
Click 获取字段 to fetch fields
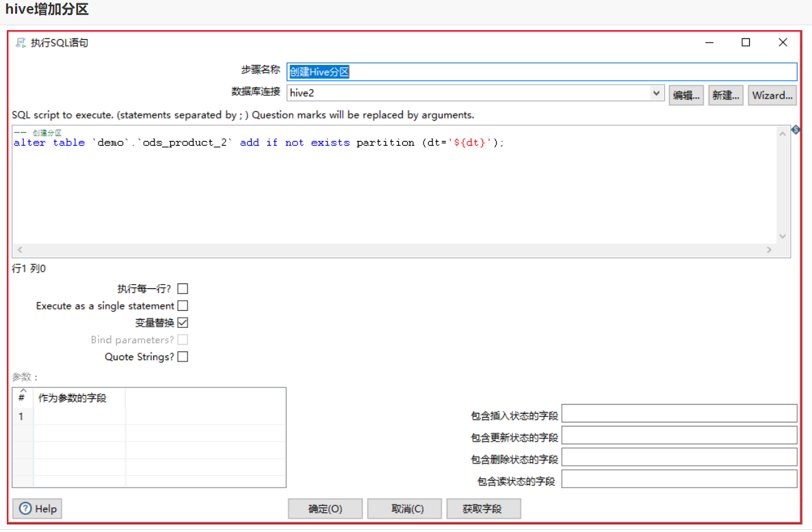[x=484, y=508]
